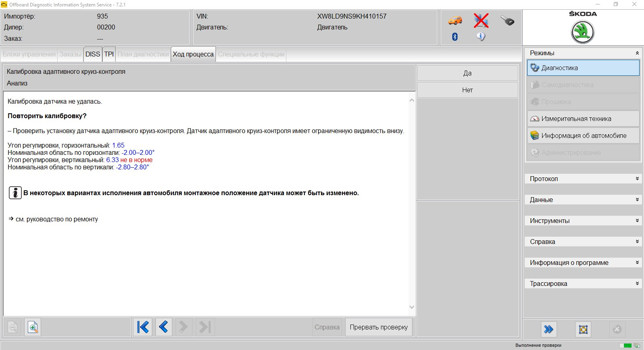Click horizontal nominal range -2.00–2.00°

[x=138, y=152]
